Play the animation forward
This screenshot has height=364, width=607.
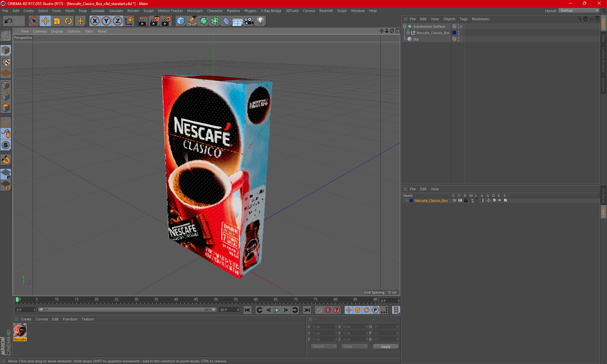[277, 310]
